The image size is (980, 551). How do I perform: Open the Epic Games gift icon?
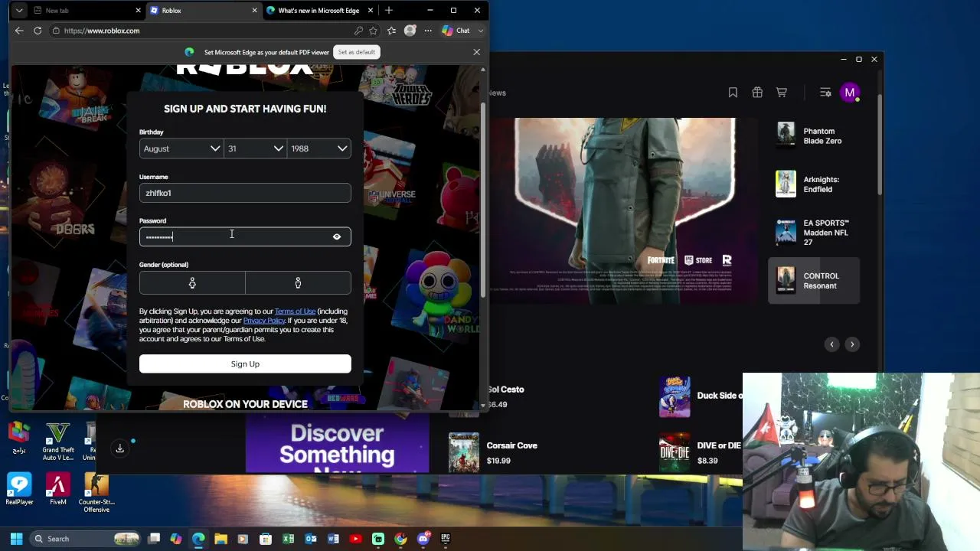tap(757, 93)
